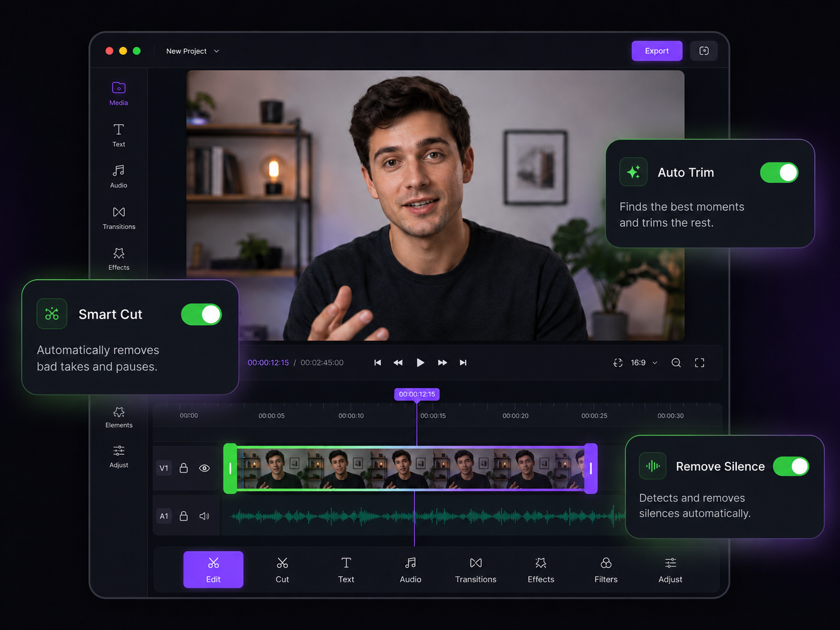Expand the New Project dropdown

click(193, 51)
